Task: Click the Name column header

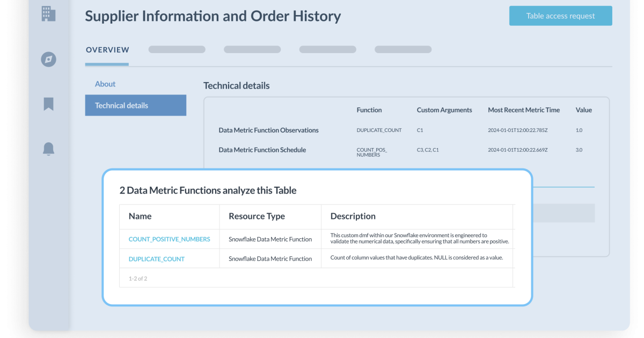Action: [x=140, y=217]
